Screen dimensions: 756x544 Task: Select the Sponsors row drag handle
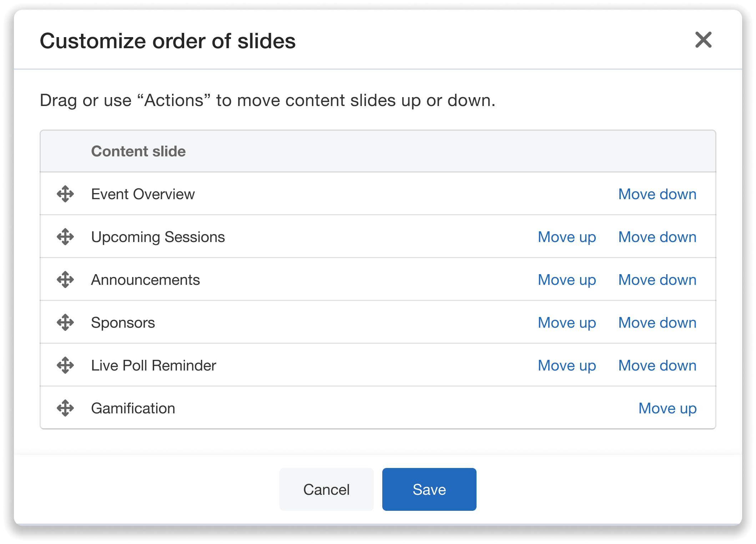click(65, 322)
